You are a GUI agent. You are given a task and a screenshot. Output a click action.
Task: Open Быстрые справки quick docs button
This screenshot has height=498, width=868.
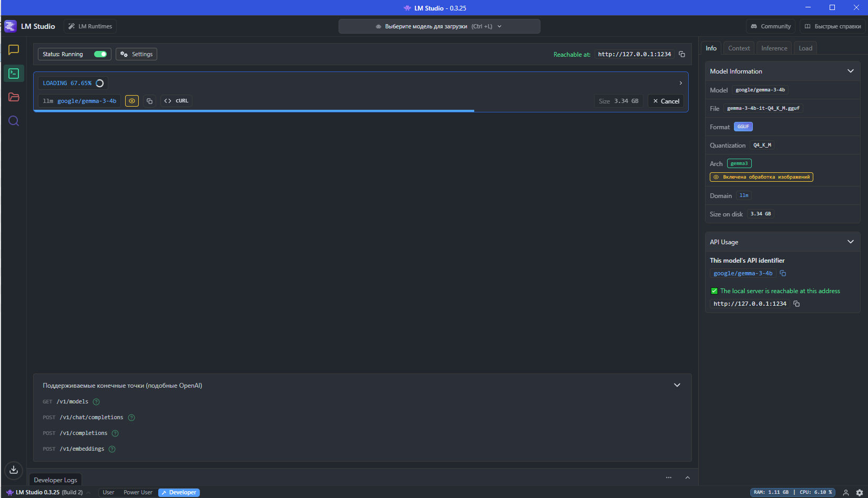coord(832,26)
